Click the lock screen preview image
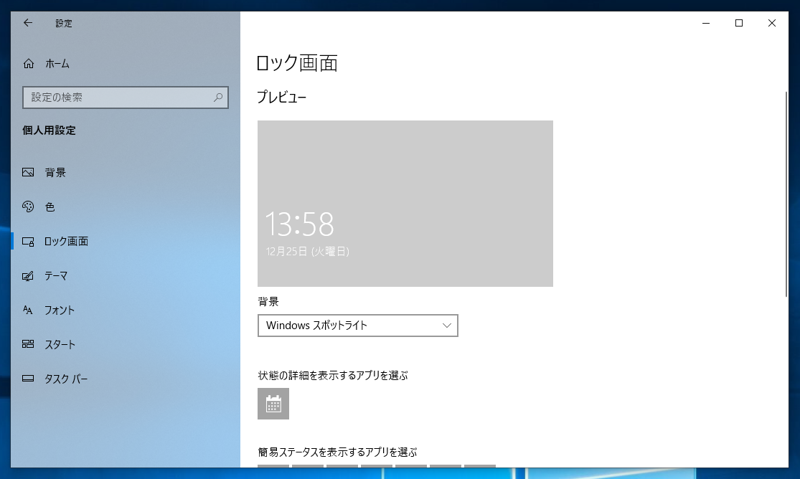This screenshot has height=479, width=800. tap(405, 204)
